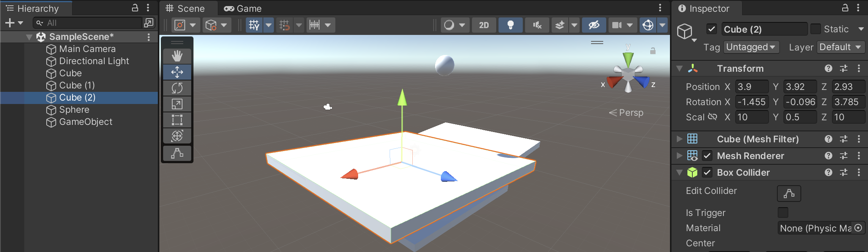The width and height of the screenshot is (868, 252).
Task: Select the Transform tool
Action: 177,136
